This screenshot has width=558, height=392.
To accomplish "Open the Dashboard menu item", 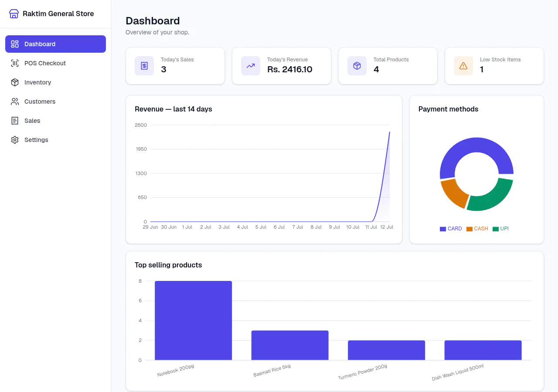I will (x=55, y=44).
